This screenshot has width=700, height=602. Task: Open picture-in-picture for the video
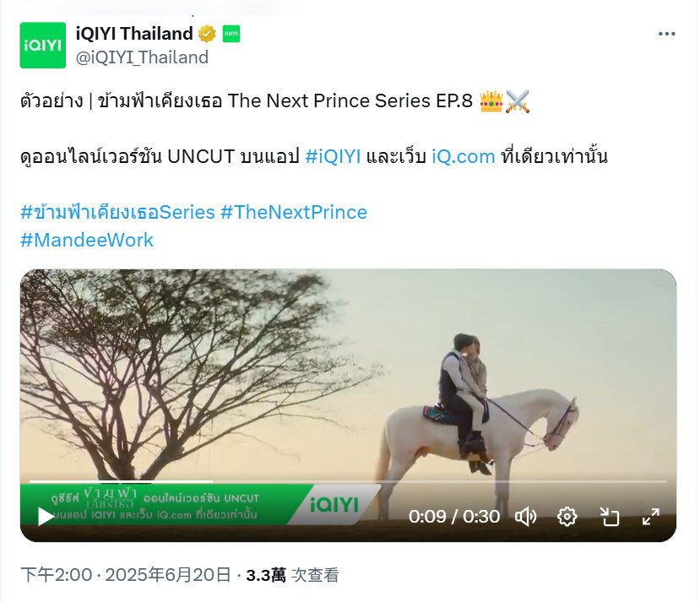pos(610,517)
